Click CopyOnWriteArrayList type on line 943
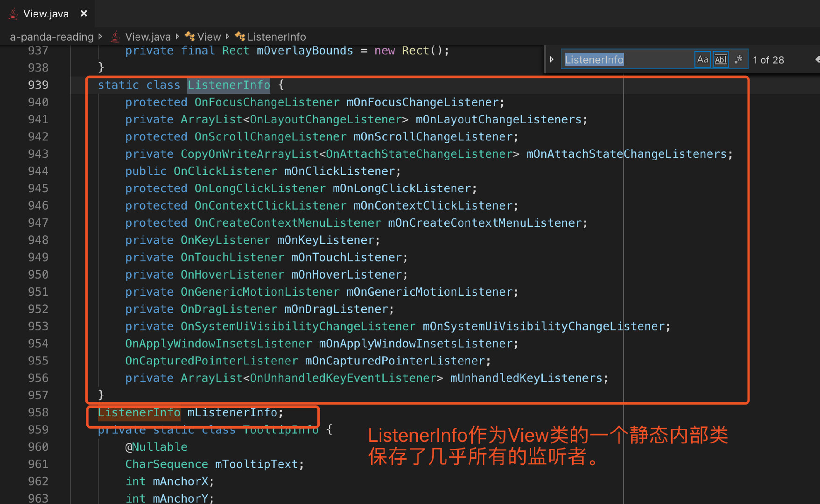This screenshot has width=820, height=504. pyautogui.click(x=250, y=154)
